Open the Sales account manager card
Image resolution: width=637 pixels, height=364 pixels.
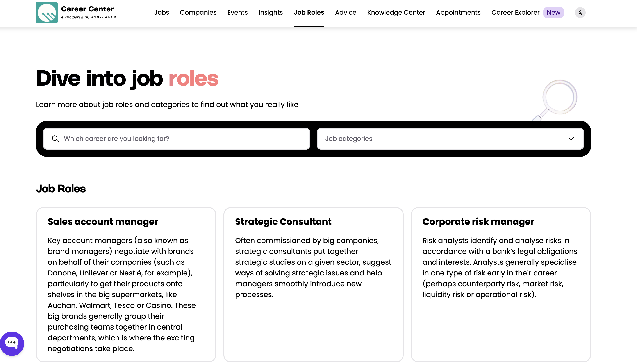[x=126, y=284]
